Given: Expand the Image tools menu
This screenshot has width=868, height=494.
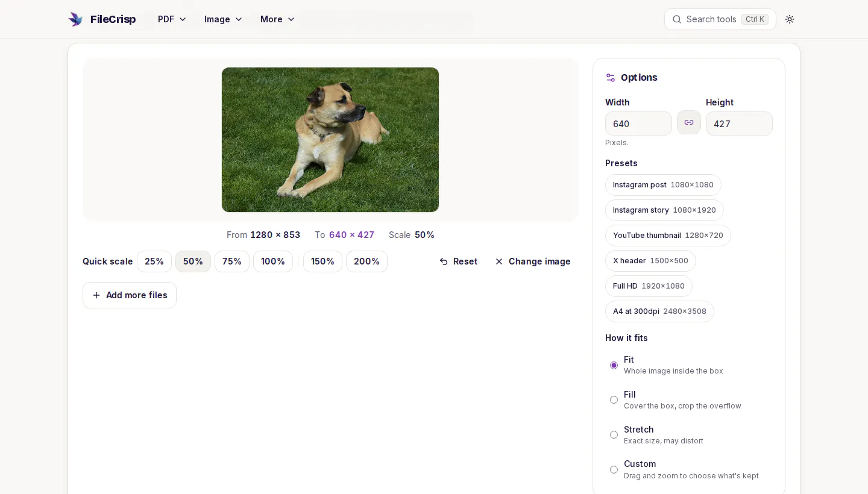Looking at the screenshot, I should click(x=223, y=19).
